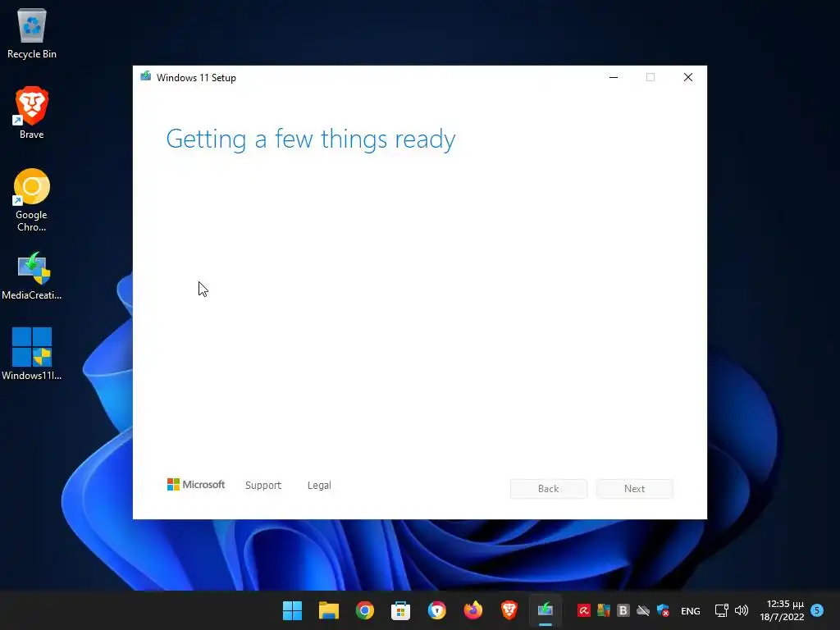Select the Windows11 Installation Assistant desktop icon

pos(32,354)
